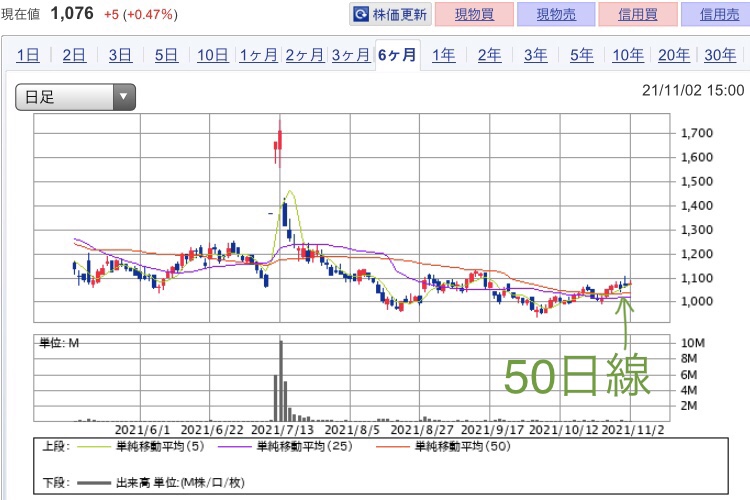Switch chart range to 30年
This screenshot has width=750, height=500.
(x=720, y=55)
